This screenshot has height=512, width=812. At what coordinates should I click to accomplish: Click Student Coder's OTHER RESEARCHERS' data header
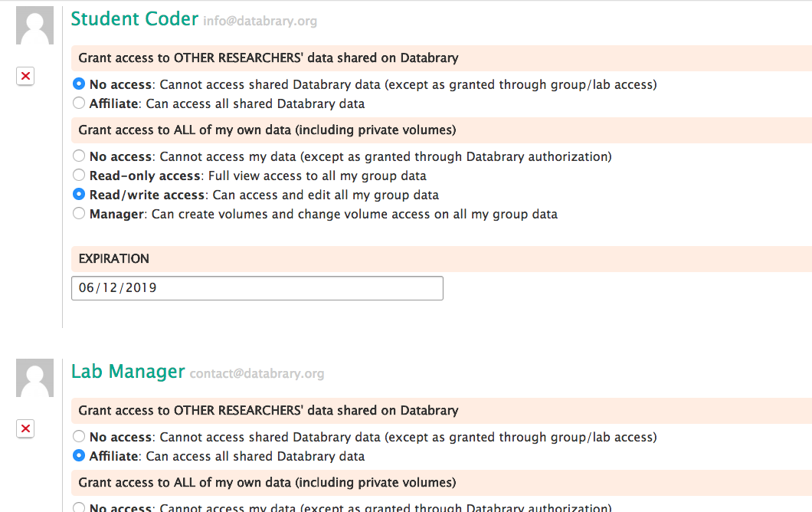tap(268, 58)
